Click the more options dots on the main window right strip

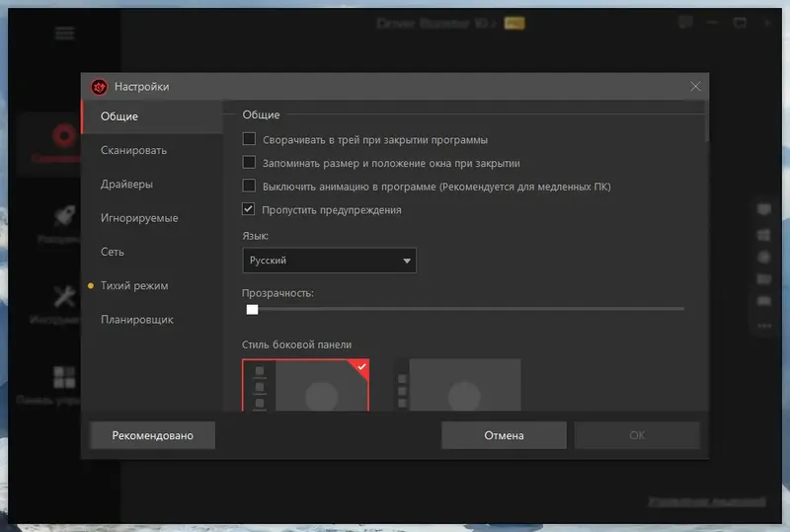764,326
